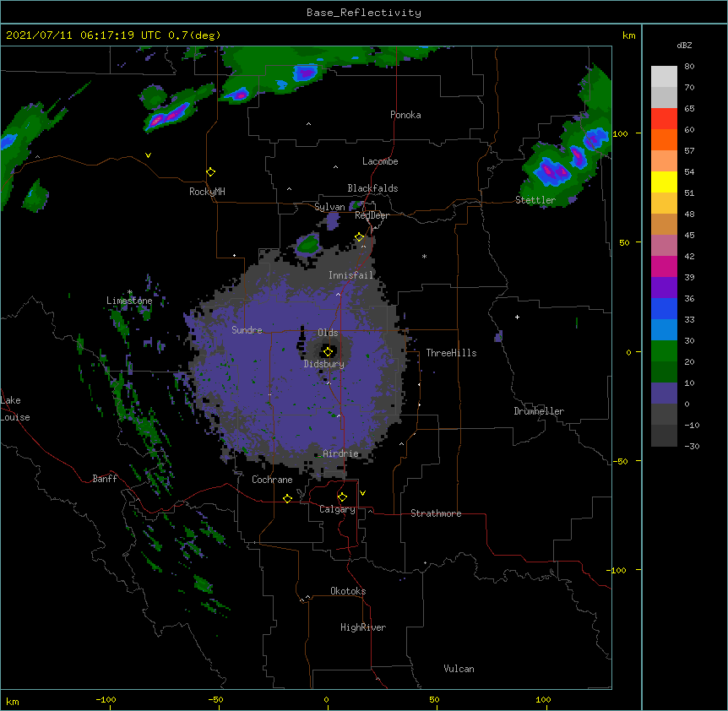Click the yellow diamond marker just south of RedDeer
This screenshot has height=711, width=728.
[x=359, y=237]
